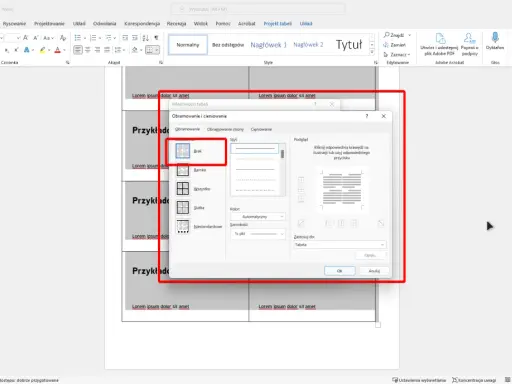
Task: Click the bulleted list icon
Action: pos(78,38)
